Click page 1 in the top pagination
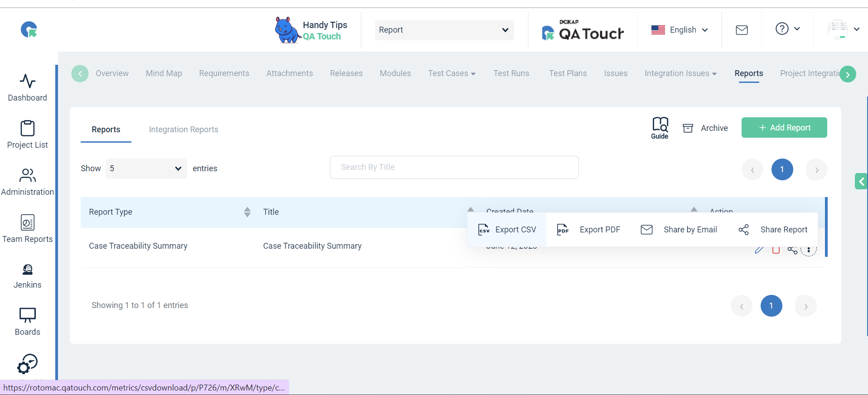 coord(782,169)
